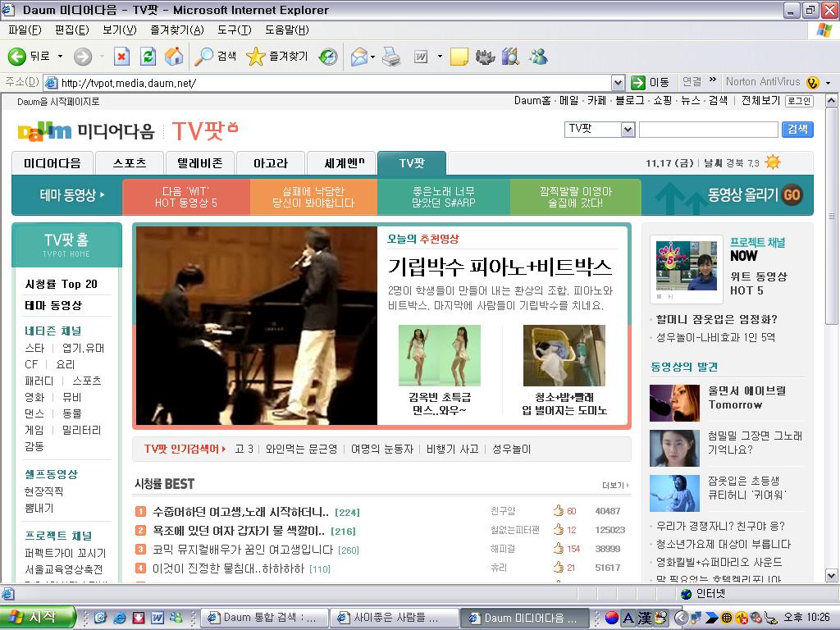Select the 미디어다음 tab
Screen dimensions: 840x630
pos(52,163)
